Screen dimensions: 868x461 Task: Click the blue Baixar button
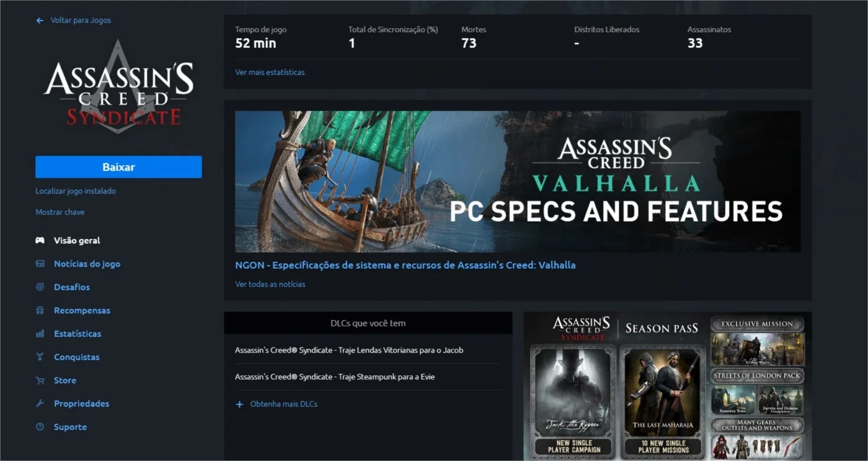coord(118,167)
